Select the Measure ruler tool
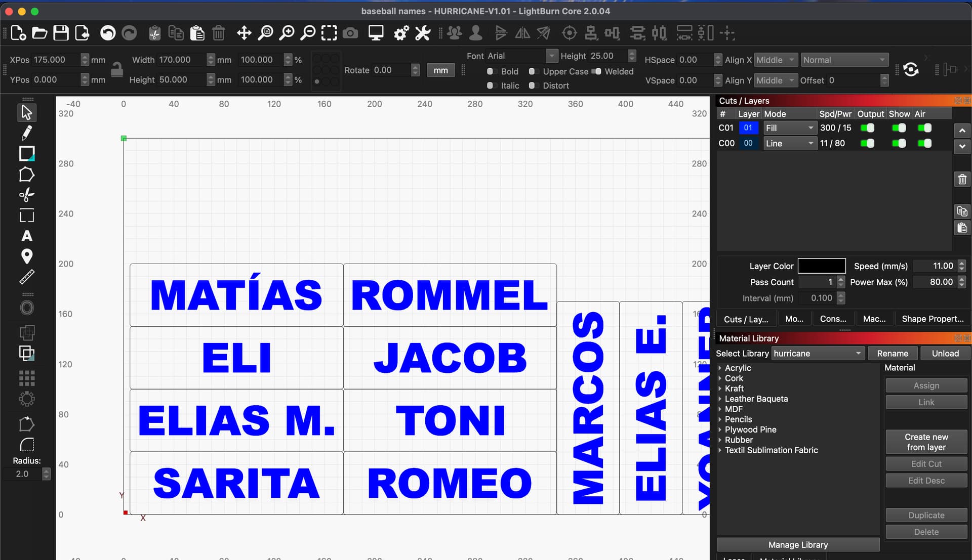Screen dimensions: 972x560 (x=27, y=277)
